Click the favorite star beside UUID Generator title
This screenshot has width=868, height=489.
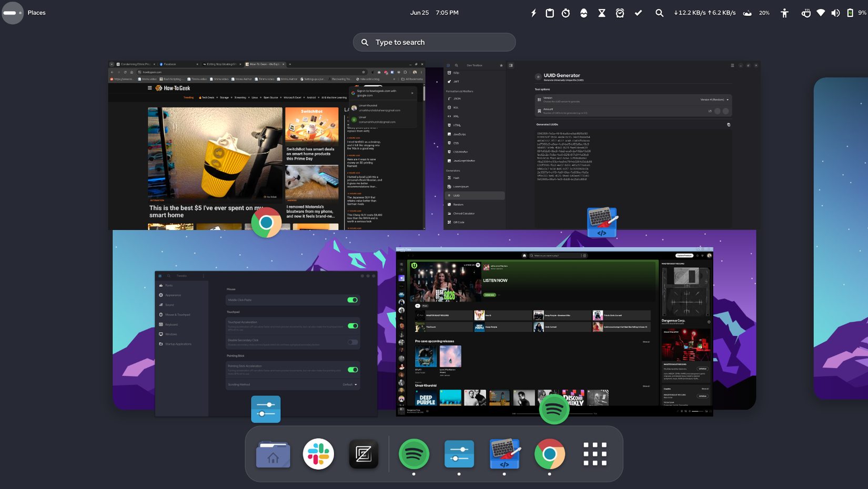click(538, 77)
